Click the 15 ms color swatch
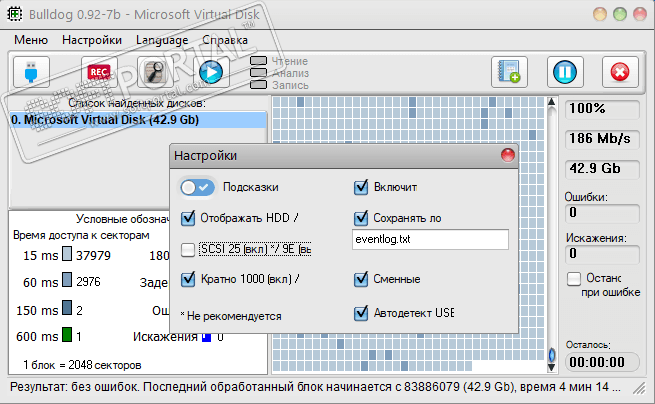Screen dimensions: 655x404 point(67,254)
